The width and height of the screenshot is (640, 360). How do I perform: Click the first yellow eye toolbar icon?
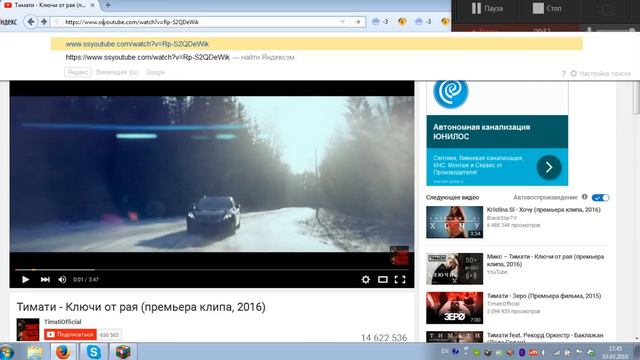tap(402, 22)
